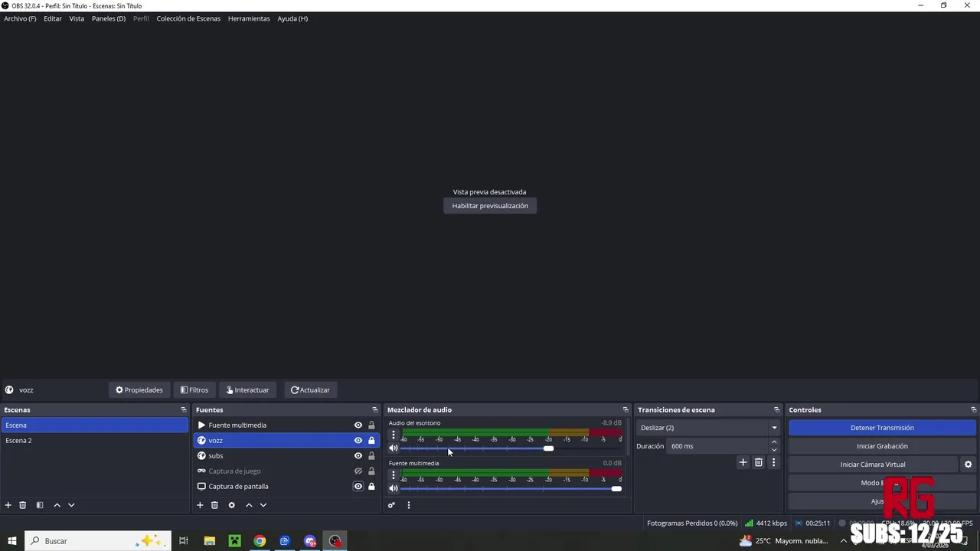
Task: Delete scene transition with the trash icon
Action: (759, 462)
